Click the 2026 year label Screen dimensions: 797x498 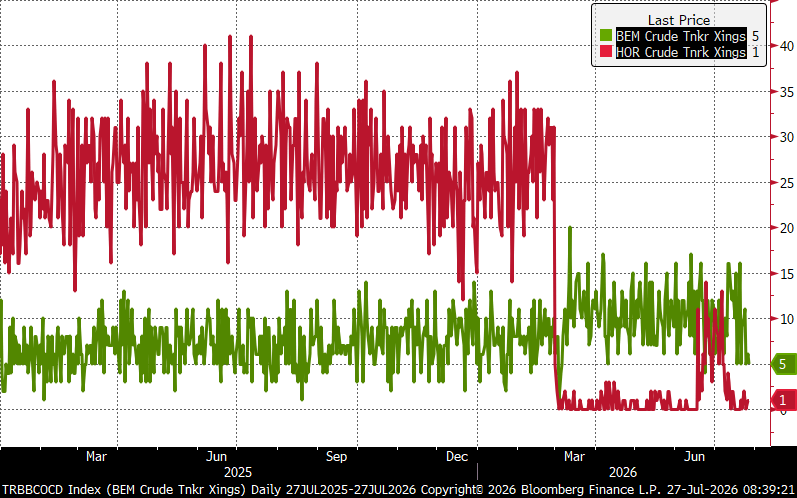[x=623, y=472]
